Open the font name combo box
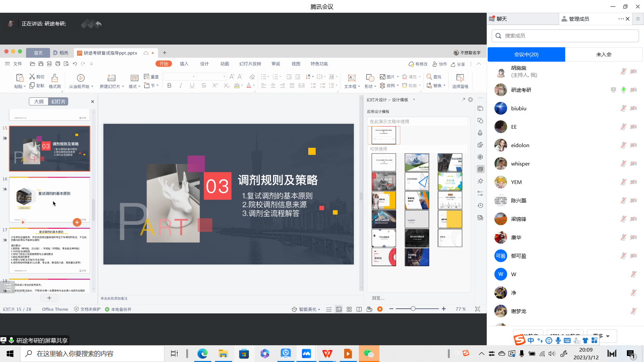644x362 pixels. 180,77
